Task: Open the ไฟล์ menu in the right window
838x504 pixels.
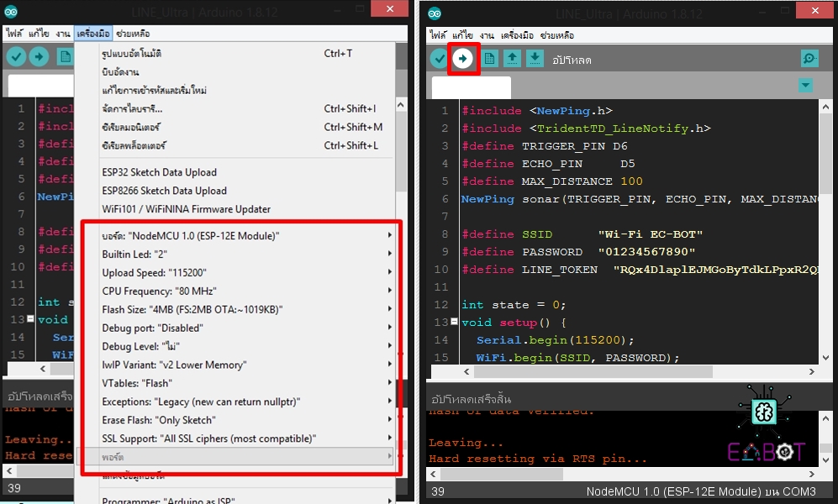Action: (438, 35)
